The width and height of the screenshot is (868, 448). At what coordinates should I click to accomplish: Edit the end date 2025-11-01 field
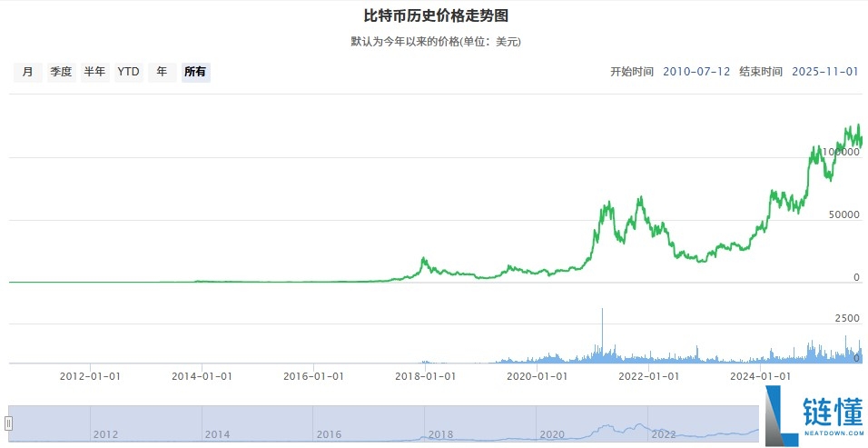(824, 72)
